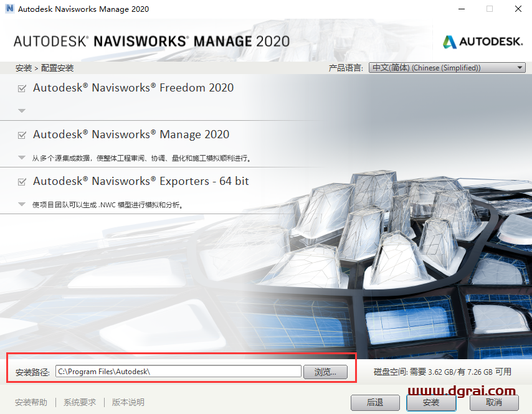The height and width of the screenshot is (414, 532).
Task: Expand the Navisworks Freedom 2020 options arrow
Action: [x=22, y=111]
